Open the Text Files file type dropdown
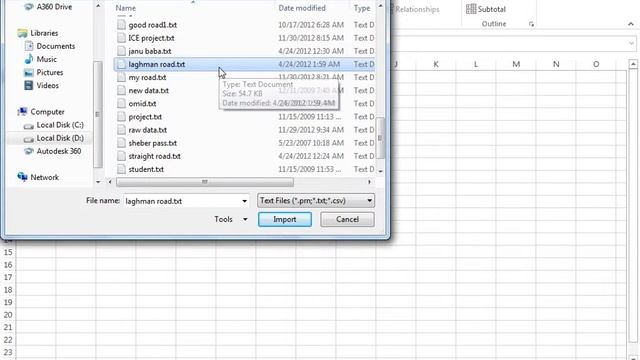 click(x=316, y=200)
